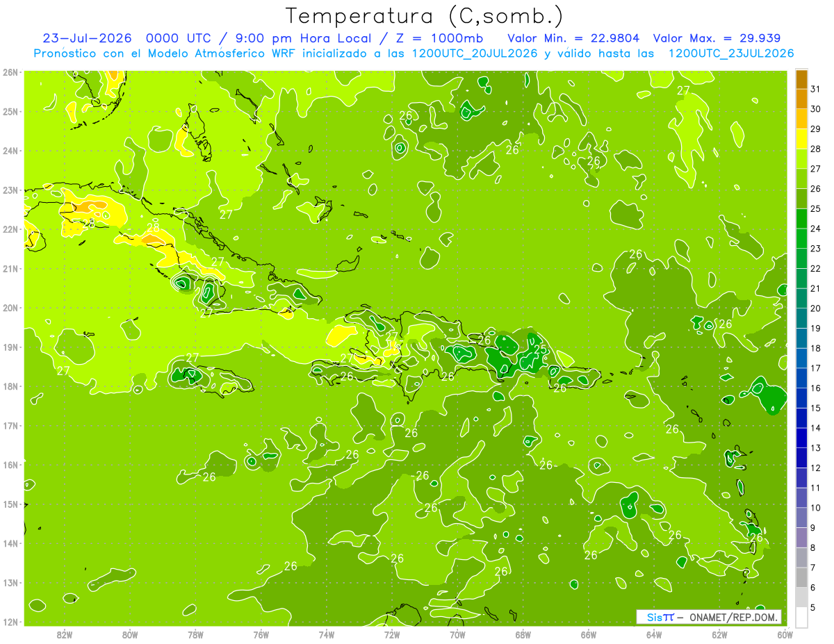The image size is (834, 644).
Task: Click the '82W' longitude label
Action: pyautogui.click(x=65, y=634)
